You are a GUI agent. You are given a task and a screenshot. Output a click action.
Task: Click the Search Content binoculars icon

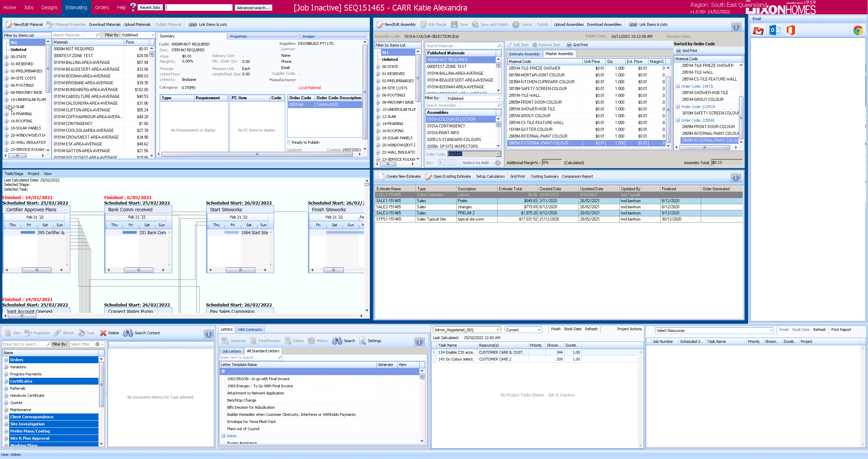[128, 333]
